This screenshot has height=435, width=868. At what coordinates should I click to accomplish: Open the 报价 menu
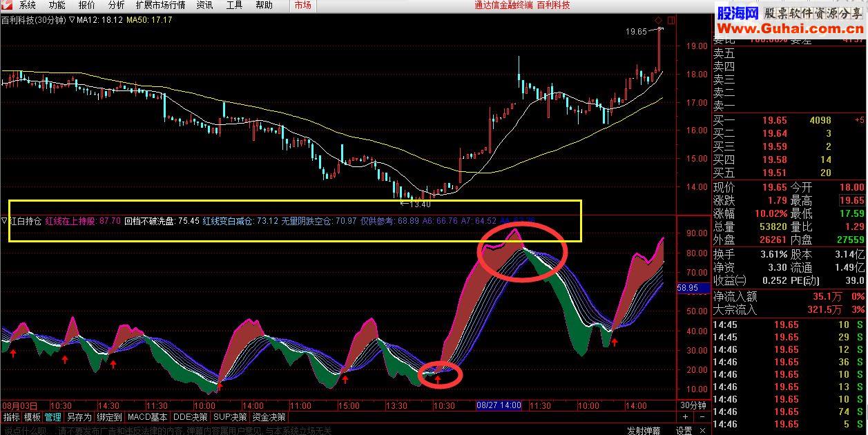[x=87, y=5]
